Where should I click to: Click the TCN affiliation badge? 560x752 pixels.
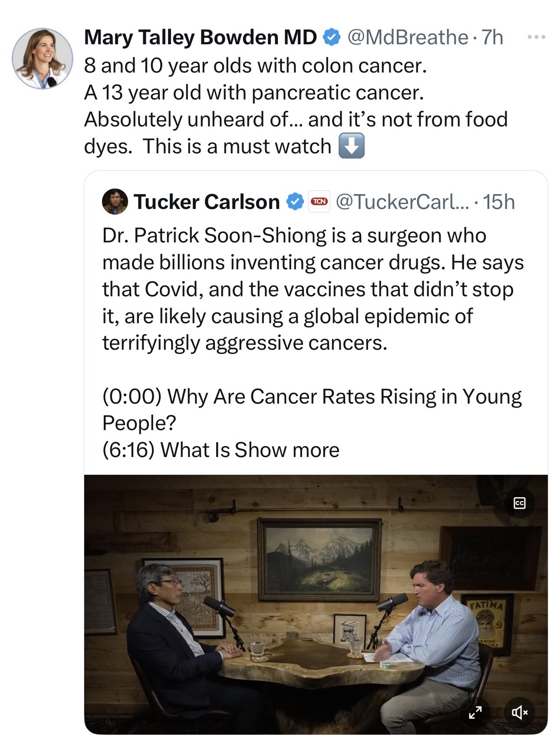pyautogui.click(x=319, y=202)
